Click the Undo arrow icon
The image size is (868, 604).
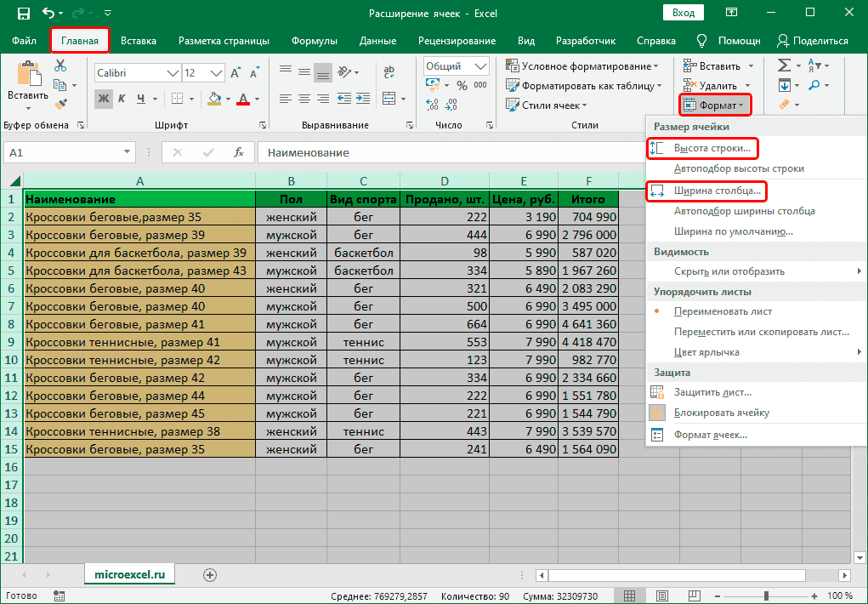click(x=50, y=14)
